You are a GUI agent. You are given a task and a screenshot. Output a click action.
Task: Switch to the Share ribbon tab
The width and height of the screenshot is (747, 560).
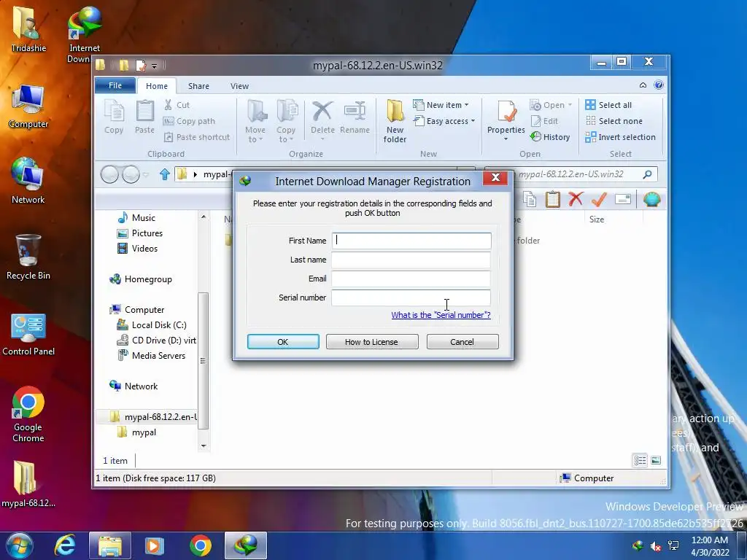pyautogui.click(x=198, y=86)
